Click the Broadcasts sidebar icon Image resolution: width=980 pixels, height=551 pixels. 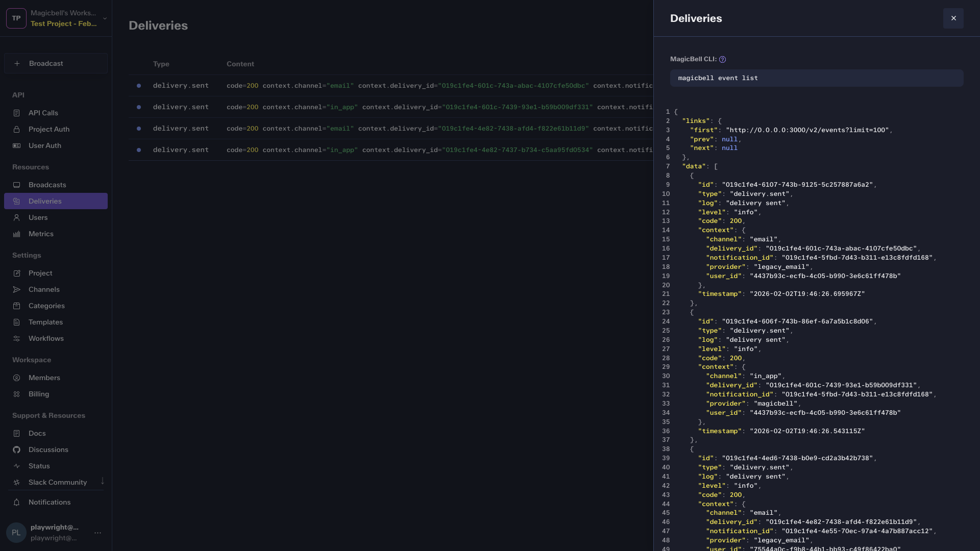[17, 185]
